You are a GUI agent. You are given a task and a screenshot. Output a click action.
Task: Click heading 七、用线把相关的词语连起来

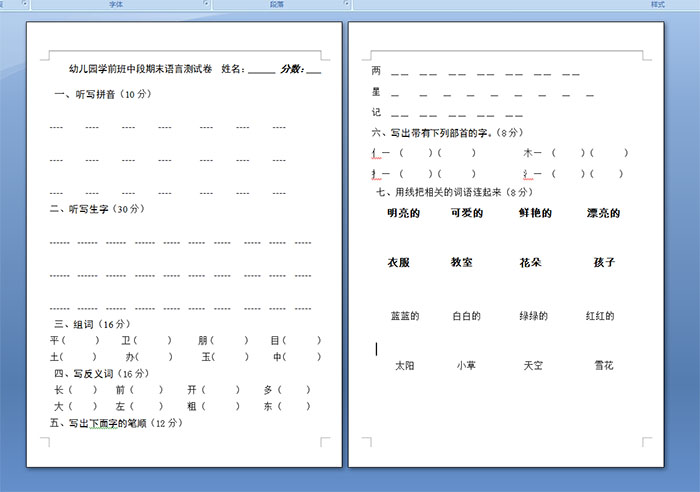(x=454, y=192)
